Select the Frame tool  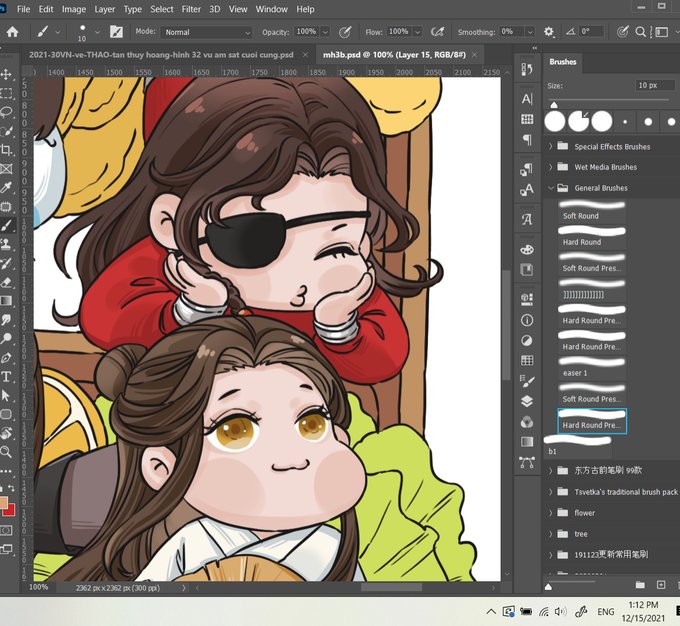[6, 169]
